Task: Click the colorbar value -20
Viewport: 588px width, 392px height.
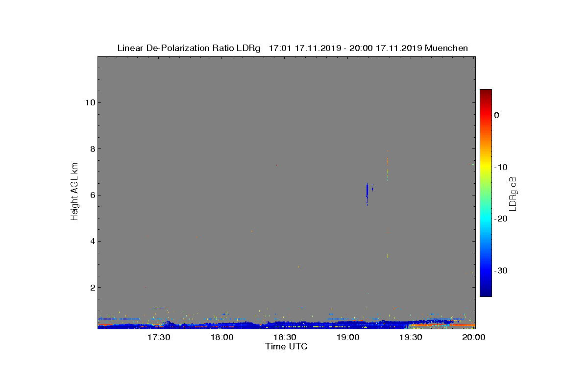Action: click(500, 219)
